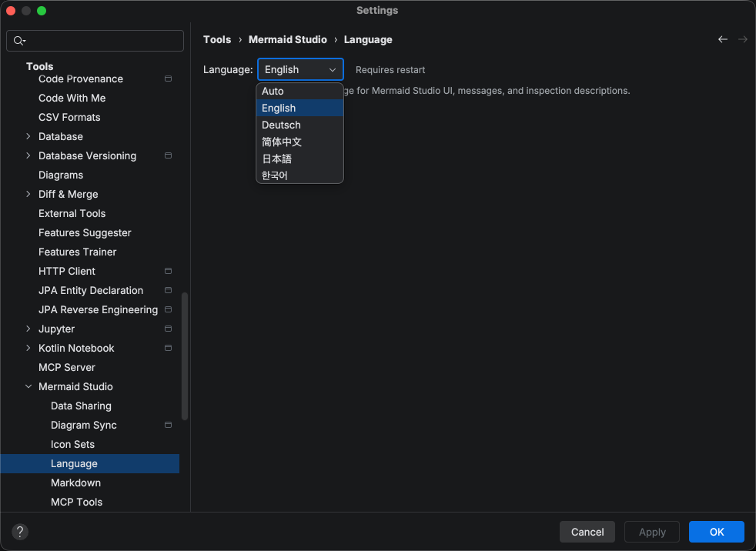This screenshot has width=756, height=551.
Task: Open the Mermaid Studio breadcrumb
Action: pyautogui.click(x=287, y=39)
